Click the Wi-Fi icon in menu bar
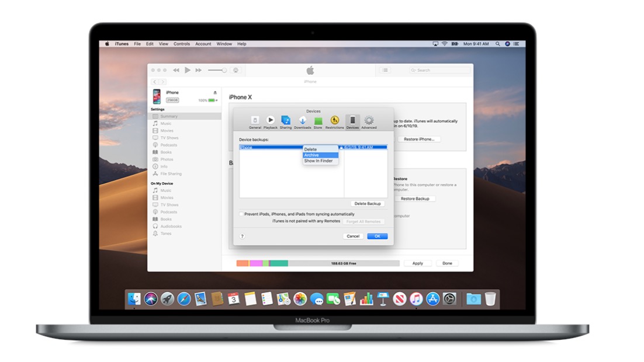The width and height of the screenshot is (644, 362). 444,44
